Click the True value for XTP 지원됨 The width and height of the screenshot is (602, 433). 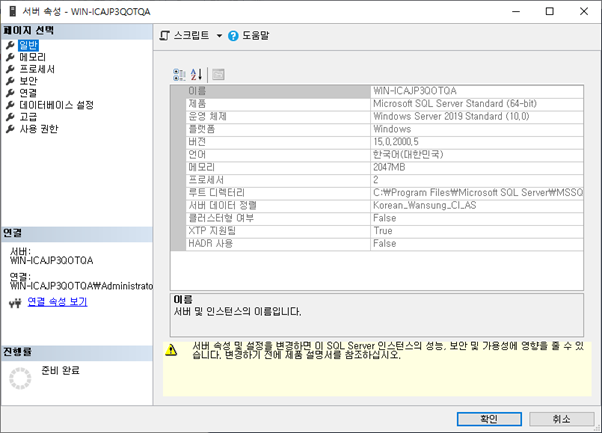[x=383, y=231]
